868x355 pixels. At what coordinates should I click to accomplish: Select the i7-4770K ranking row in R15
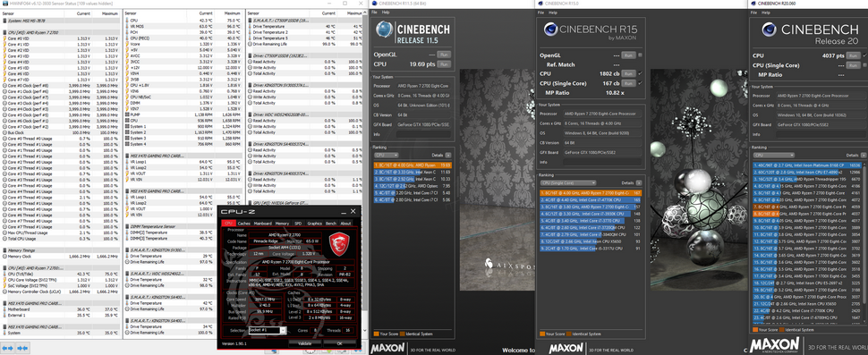[x=591, y=199]
